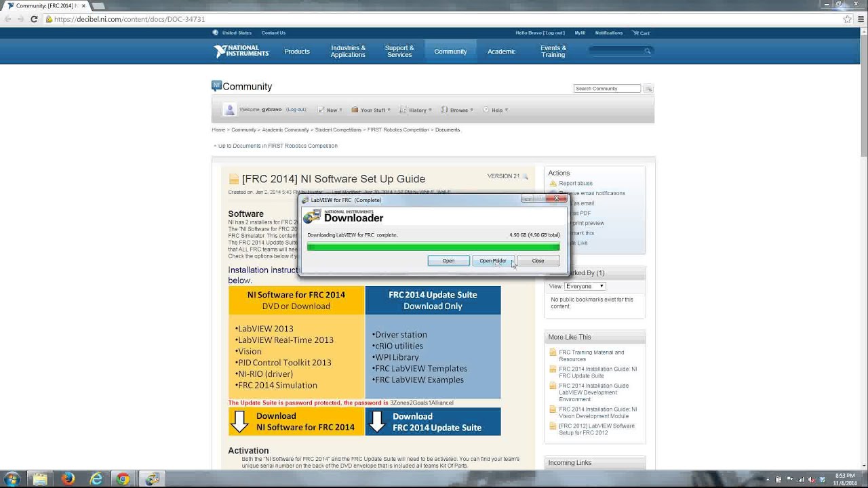This screenshot has height=488, width=868.
Task: Click Up to Documents in FIRST Robotics Competition
Action: click(277, 146)
